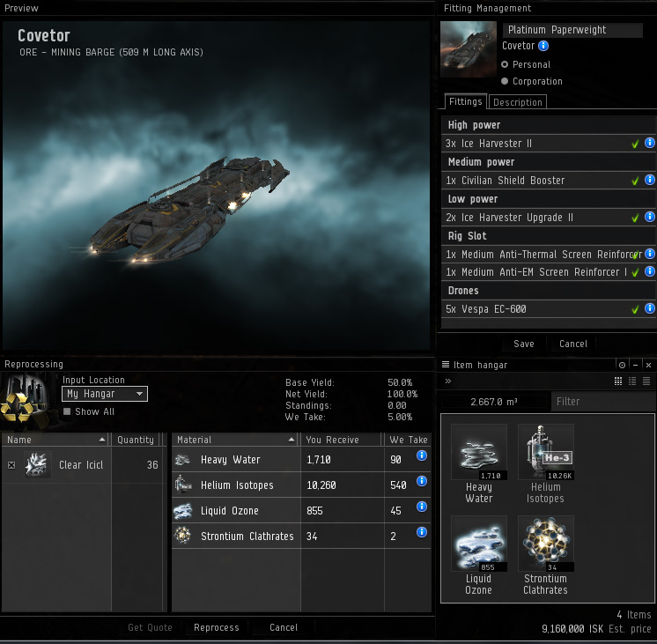The width and height of the screenshot is (657, 644).
Task: Open info for Helium Isotopes material row
Action: pos(422,481)
